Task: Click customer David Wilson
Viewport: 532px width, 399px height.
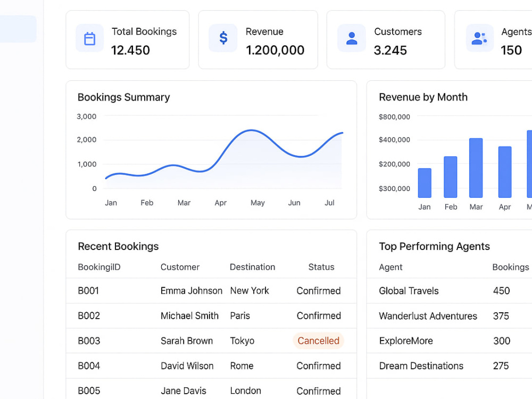Action: pos(187,366)
